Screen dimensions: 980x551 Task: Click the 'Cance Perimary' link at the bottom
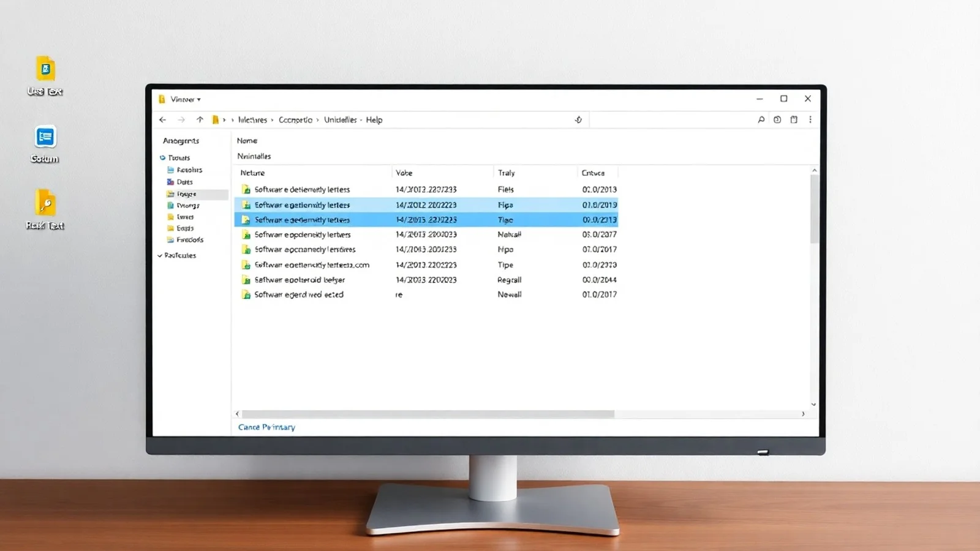[266, 427]
